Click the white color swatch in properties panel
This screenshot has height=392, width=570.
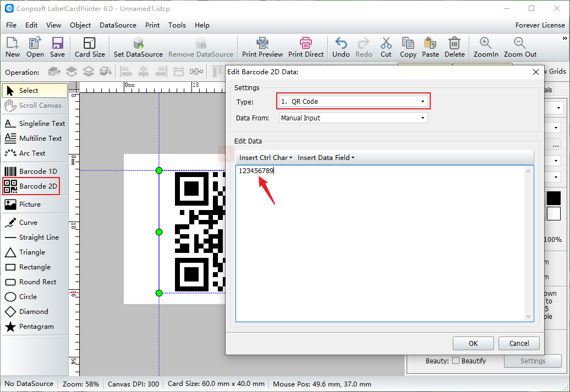[553, 214]
